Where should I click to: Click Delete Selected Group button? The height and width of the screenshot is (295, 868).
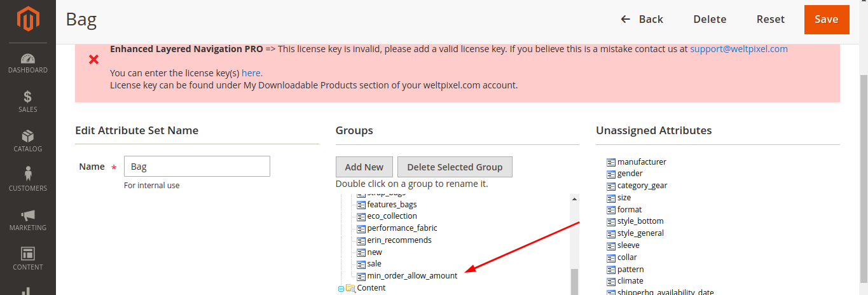click(455, 167)
